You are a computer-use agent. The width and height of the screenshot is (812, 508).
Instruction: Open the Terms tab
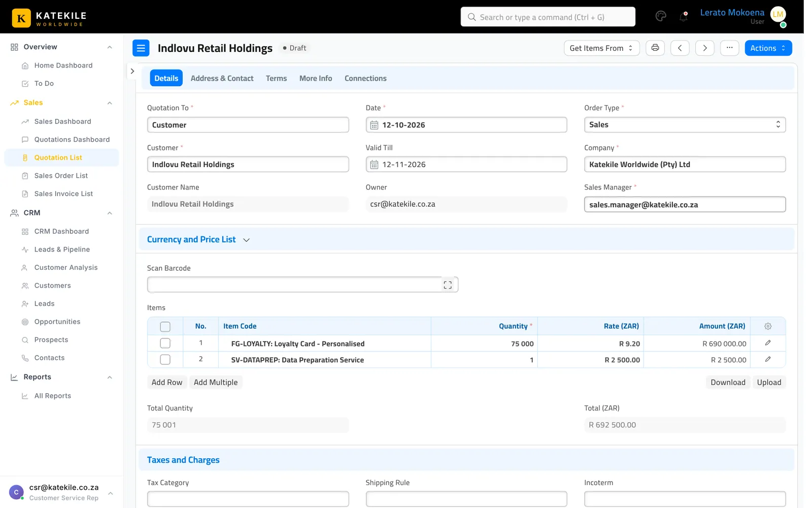[x=276, y=78]
